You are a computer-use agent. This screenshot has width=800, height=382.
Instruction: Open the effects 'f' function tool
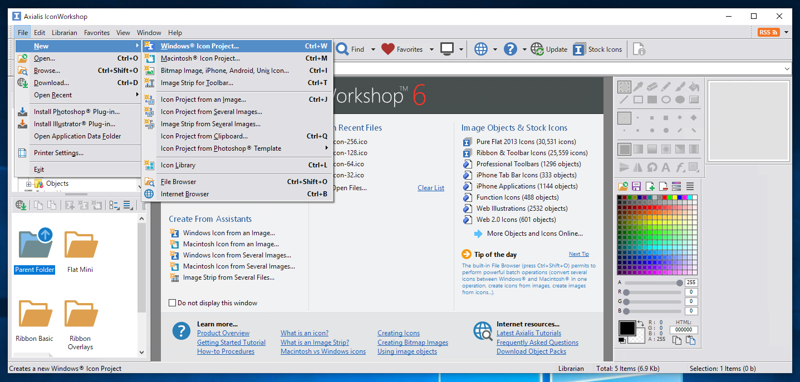[680, 167]
